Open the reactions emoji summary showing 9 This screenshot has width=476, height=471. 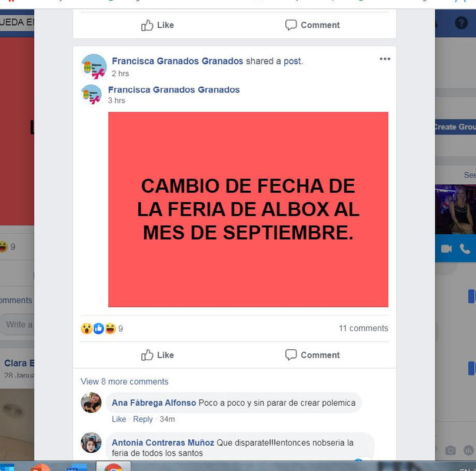click(102, 329)
